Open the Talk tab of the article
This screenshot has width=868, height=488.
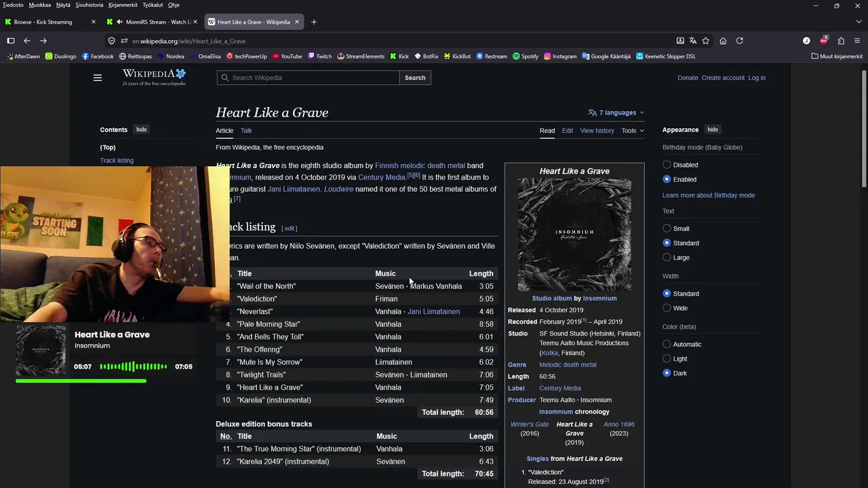246,131
